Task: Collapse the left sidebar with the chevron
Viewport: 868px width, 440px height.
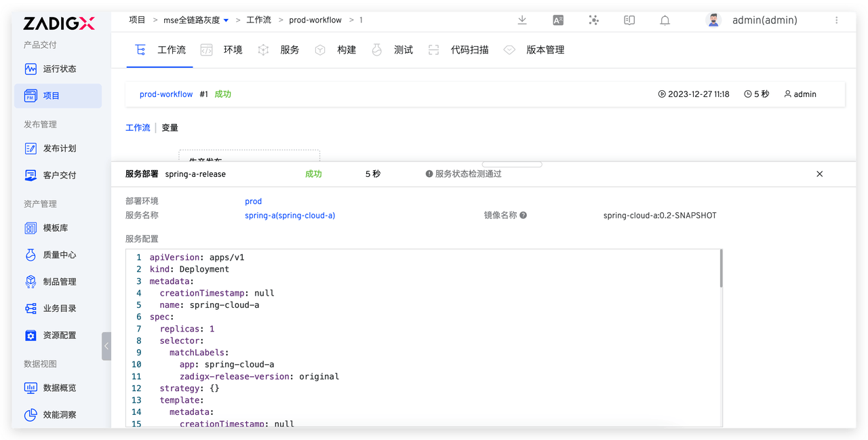Action: click(x=106, y=346)
